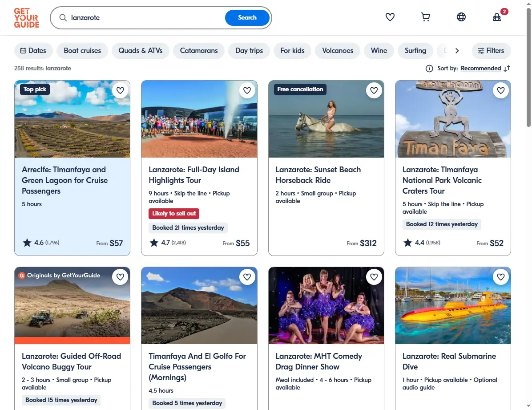This screenshot has width=532, height=410.
Task: Select the Wine category chip
Action: pyautogui.click(x=379, y=51)
